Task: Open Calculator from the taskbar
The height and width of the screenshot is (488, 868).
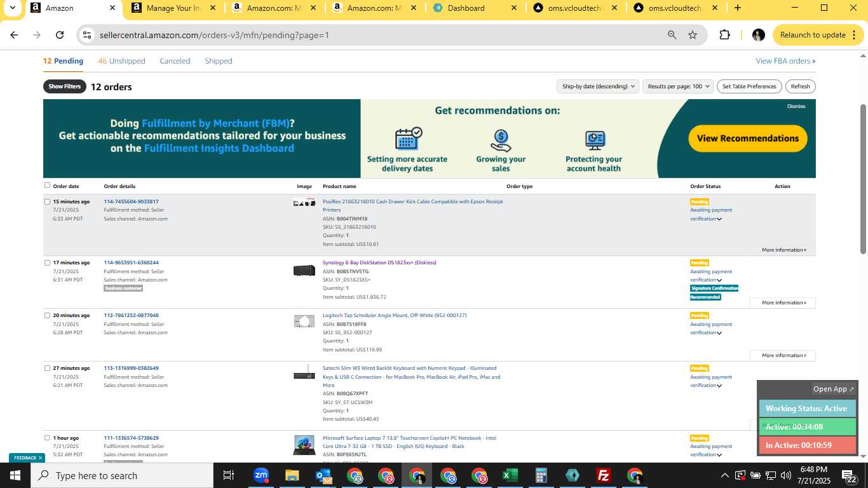Action: point(541,475)
